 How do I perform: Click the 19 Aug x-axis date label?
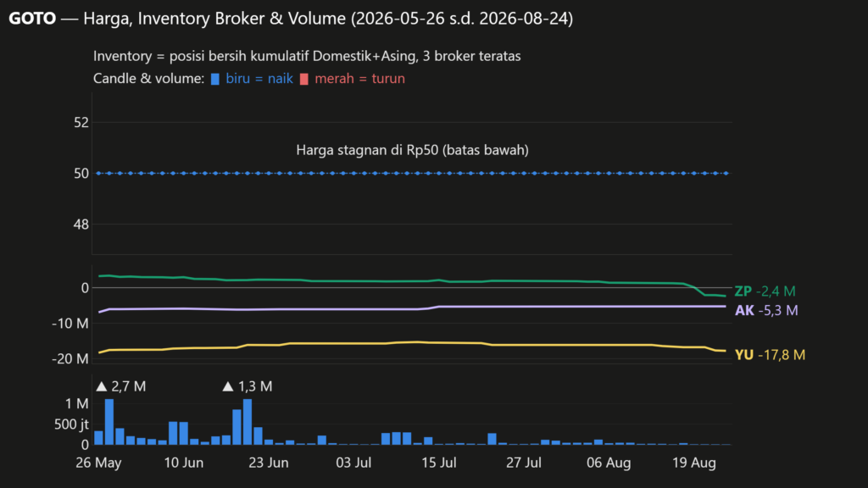(694, 463)
